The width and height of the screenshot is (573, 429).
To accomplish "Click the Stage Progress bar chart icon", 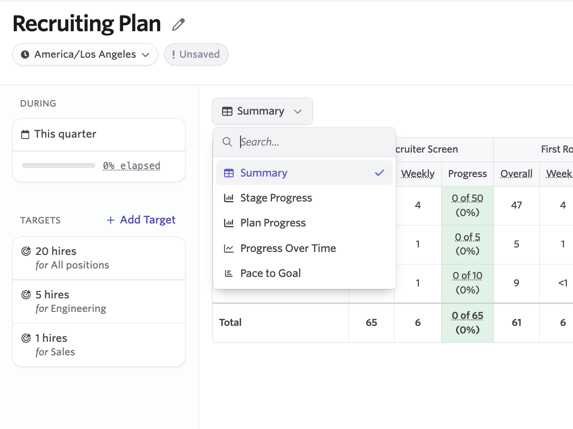I will [x=228, y=198].
